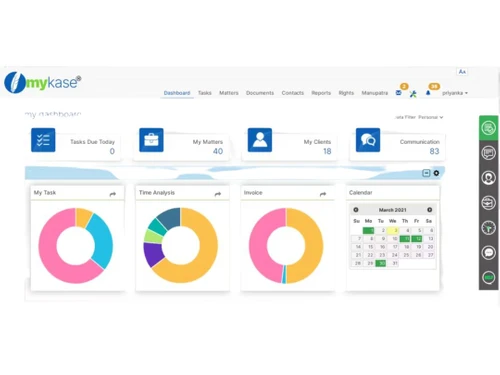Select March 8 in calendar

(368, 239)
